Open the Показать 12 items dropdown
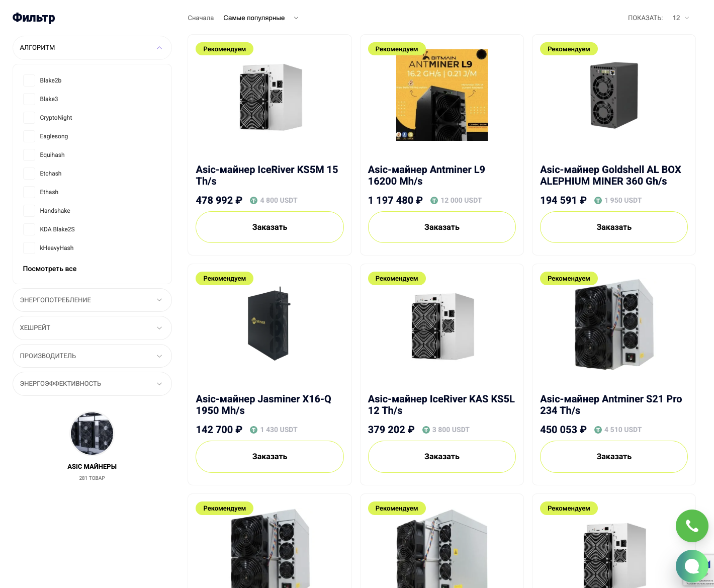The width and height of the screenshot is (714, 588). pyautogui.click(x=680, y=18)
